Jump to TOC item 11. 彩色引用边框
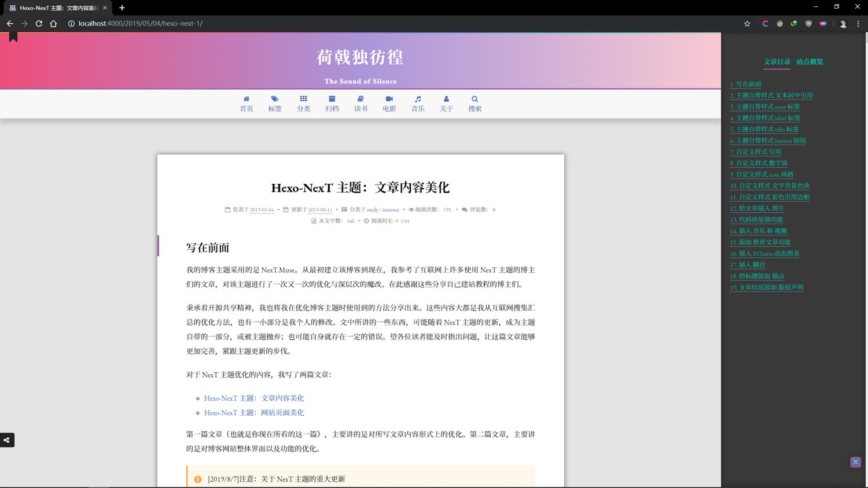868x488 pixels. tap(770, 197)
